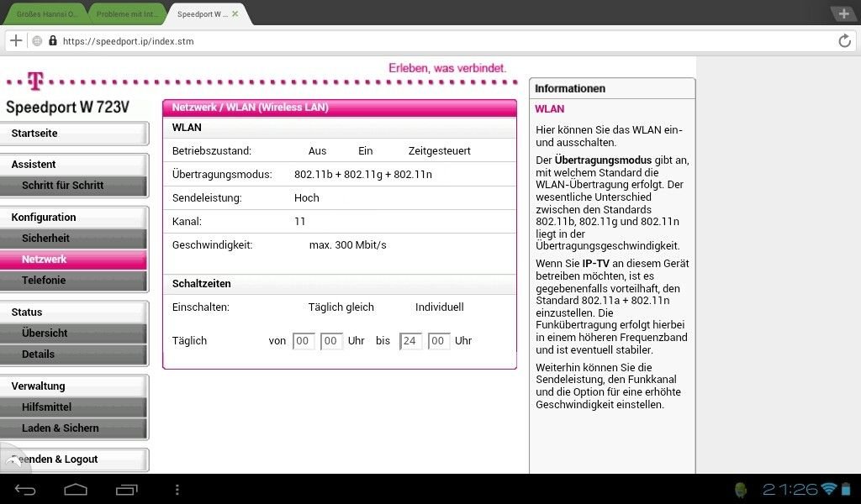Click the 'Speedport W 723V' device title

point(67,107)
